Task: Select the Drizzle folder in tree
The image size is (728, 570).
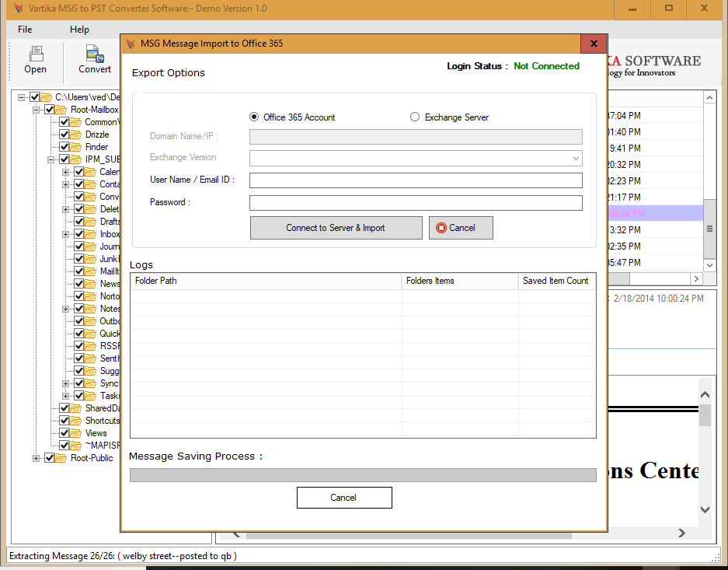Action: 97,135
